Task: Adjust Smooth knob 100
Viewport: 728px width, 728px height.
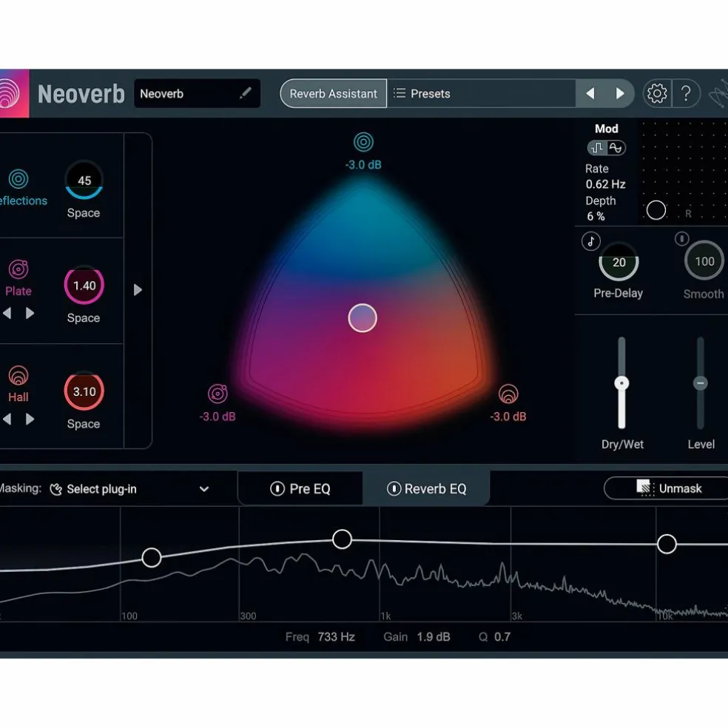Action: tap(704, 261)
